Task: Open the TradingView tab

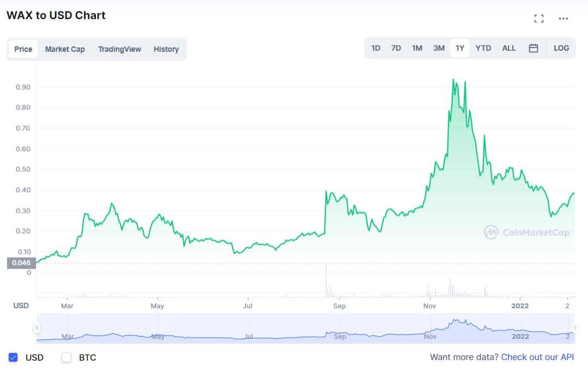Action: pyautogui.click(x=120, y=49)
